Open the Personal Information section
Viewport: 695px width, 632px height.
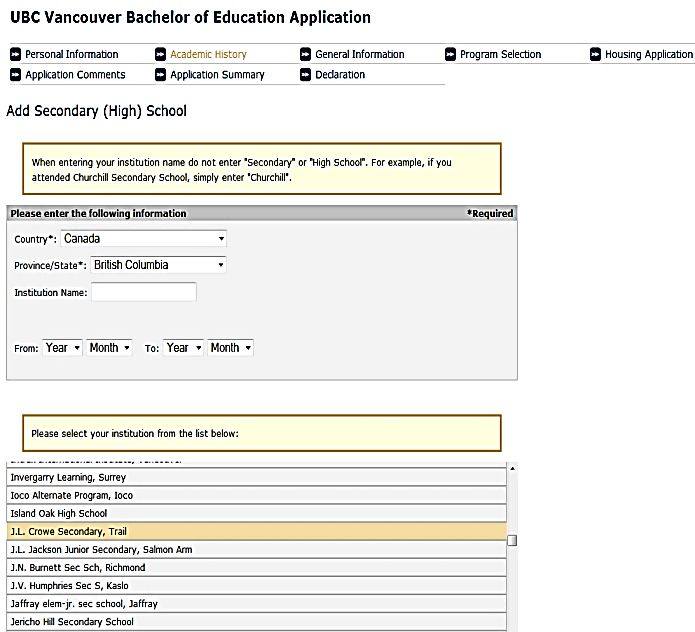[x=72, y=54]
